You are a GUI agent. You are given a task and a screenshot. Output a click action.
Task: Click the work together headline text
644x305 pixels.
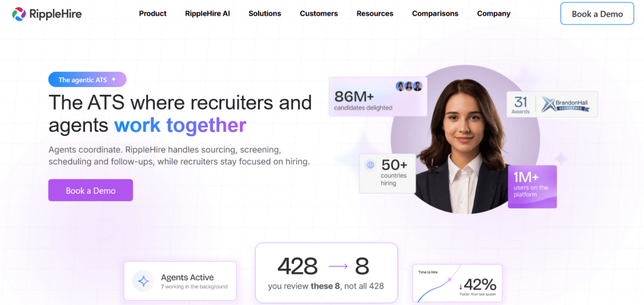click(x=180, y=125)
